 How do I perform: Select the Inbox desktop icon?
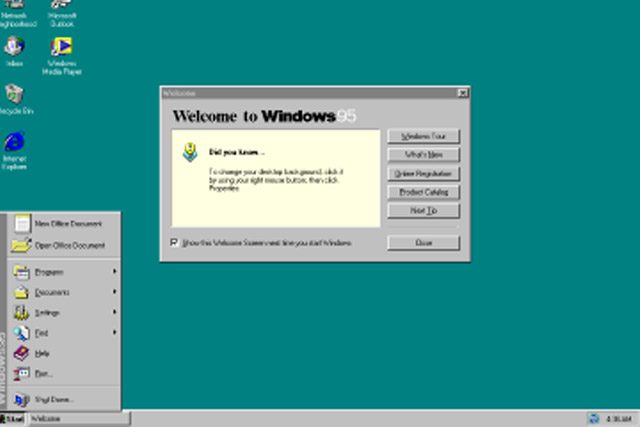(x=15, y=52)
